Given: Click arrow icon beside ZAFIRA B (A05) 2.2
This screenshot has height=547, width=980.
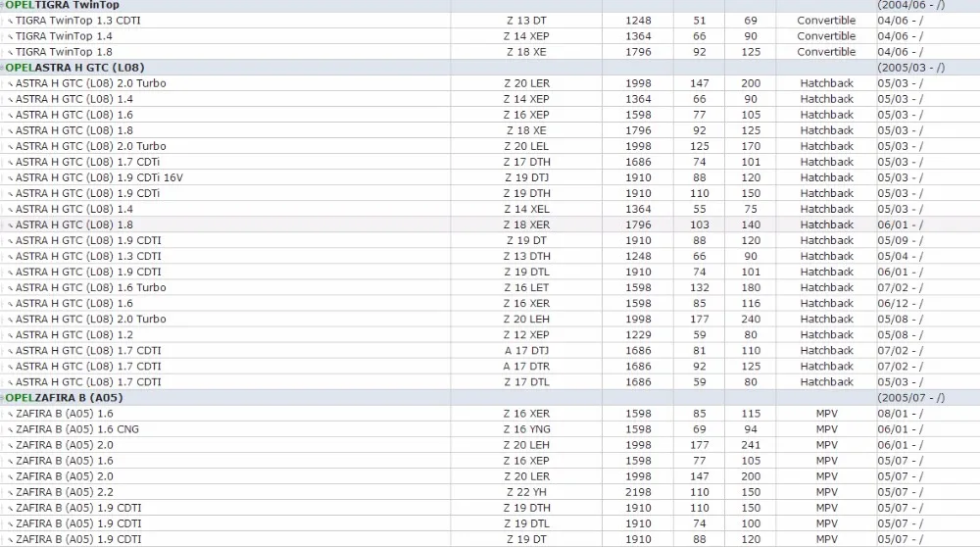Looking at the screenshot, I should click(10, 493).
